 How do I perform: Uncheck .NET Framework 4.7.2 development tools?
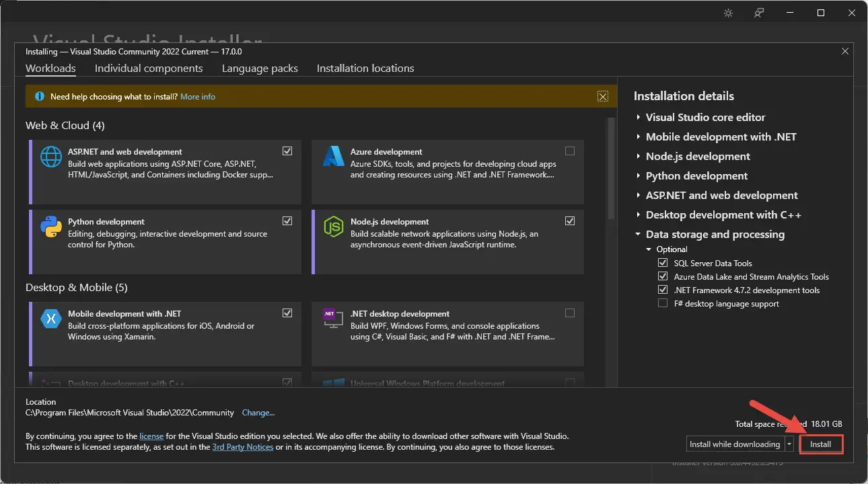[x=663, y=290]
